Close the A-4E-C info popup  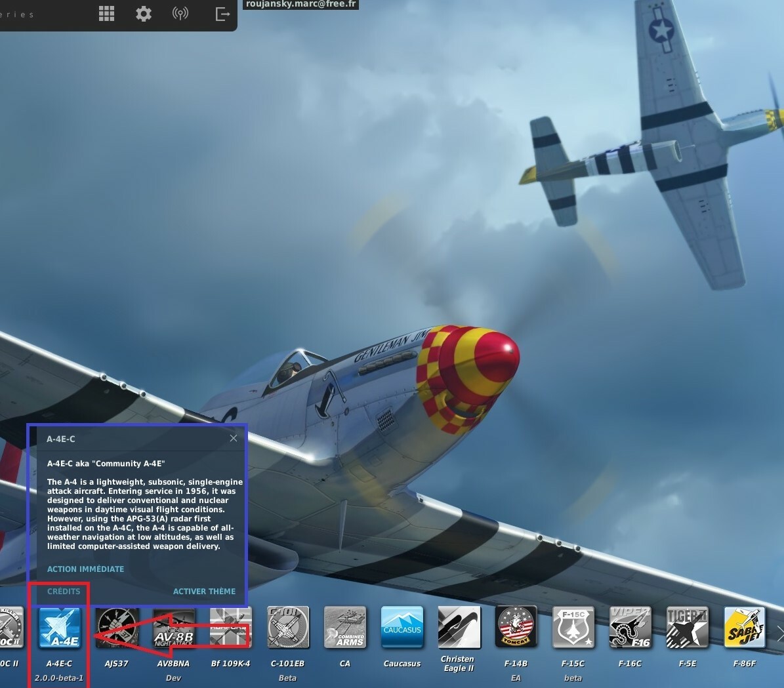pyautogui.click(x=234, y=439)
